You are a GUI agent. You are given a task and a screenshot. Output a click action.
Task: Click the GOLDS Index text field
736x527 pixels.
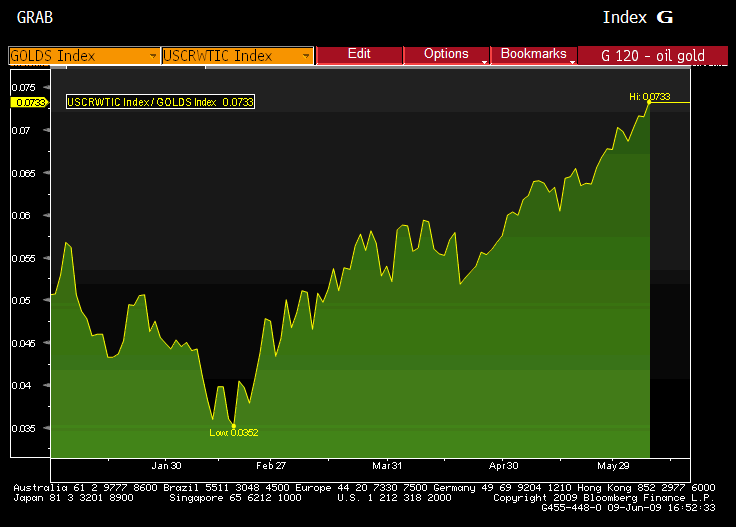75,56
